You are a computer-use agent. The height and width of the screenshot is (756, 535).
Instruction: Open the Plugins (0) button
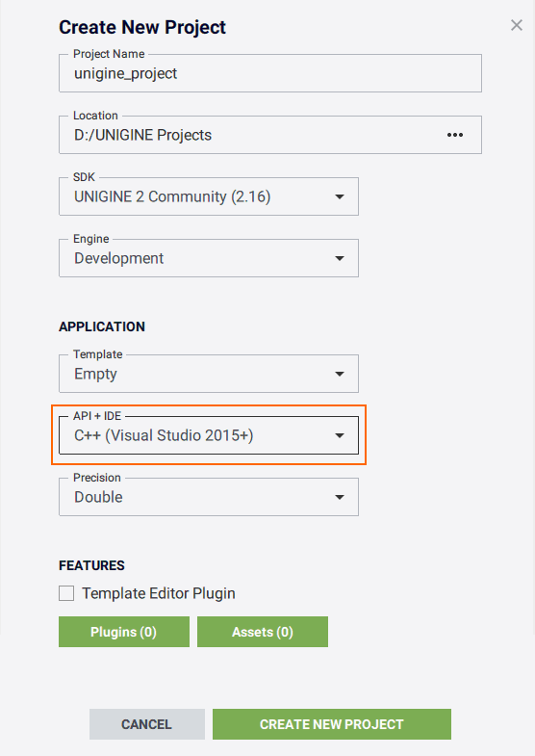(x=124, y=632)
